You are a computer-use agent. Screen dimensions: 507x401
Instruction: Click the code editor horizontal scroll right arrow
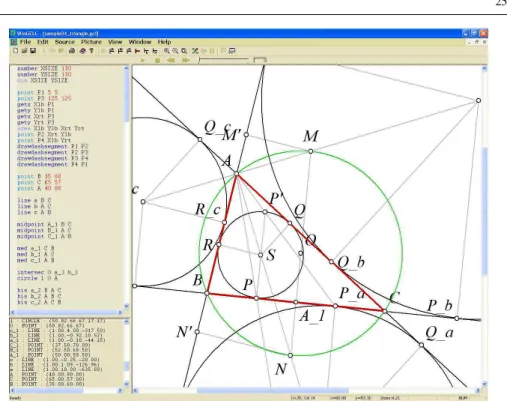click(120, 312)
